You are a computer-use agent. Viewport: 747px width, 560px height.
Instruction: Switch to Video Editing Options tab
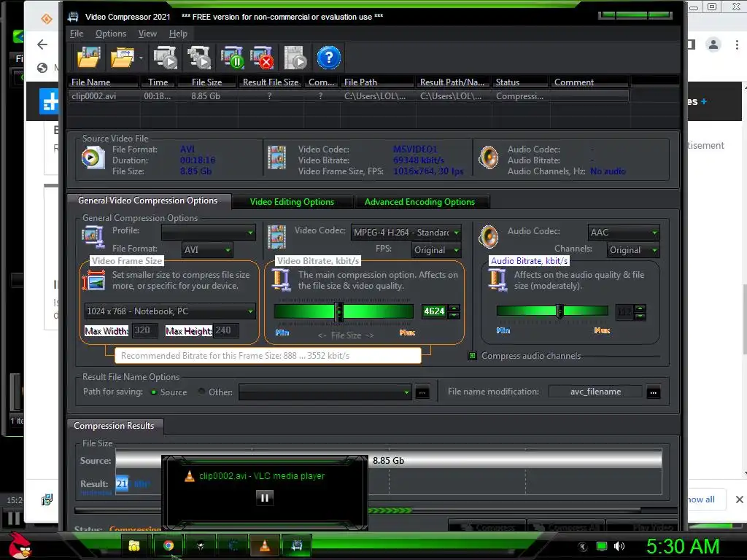click(292, 202)
